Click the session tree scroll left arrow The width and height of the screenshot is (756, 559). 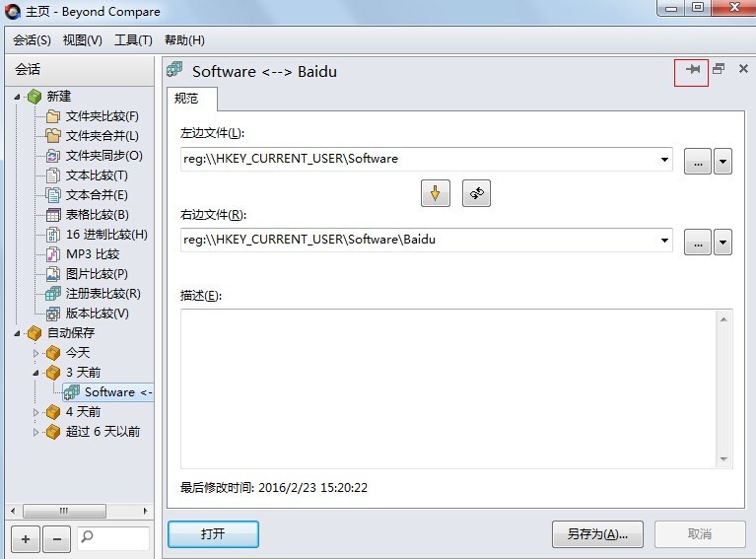(x=13, y=511)
